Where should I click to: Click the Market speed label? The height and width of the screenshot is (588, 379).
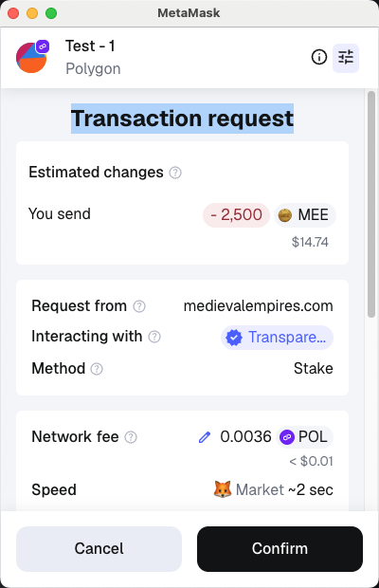tap(260, 489)
